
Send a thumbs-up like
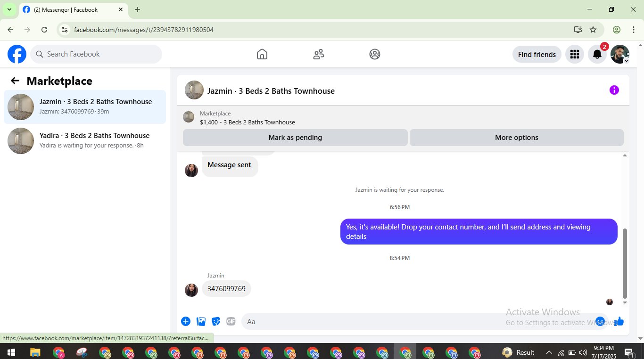click(x=619, y=321)
